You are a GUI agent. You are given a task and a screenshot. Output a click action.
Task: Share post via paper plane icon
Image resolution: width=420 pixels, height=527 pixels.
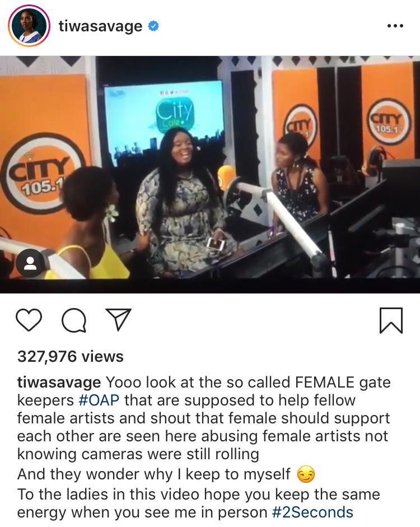pyautogui.click(x=118, y=319)
